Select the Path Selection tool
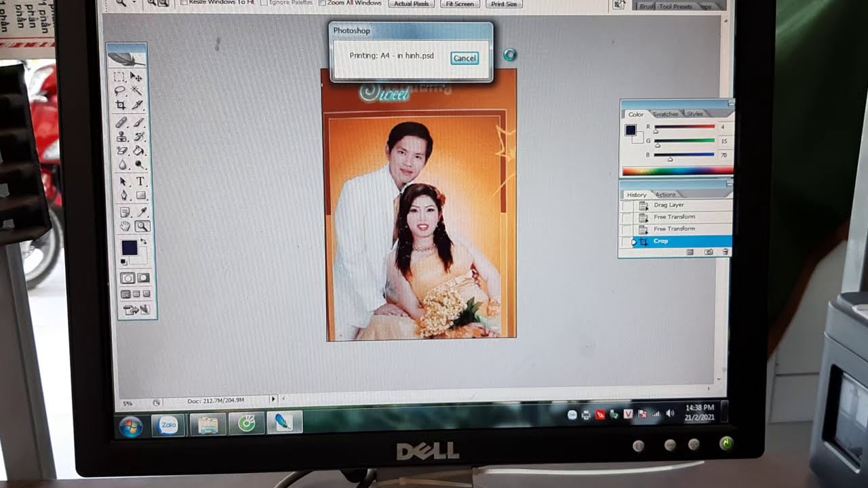This screenshot has width=868, height=488. coord(122,181)
